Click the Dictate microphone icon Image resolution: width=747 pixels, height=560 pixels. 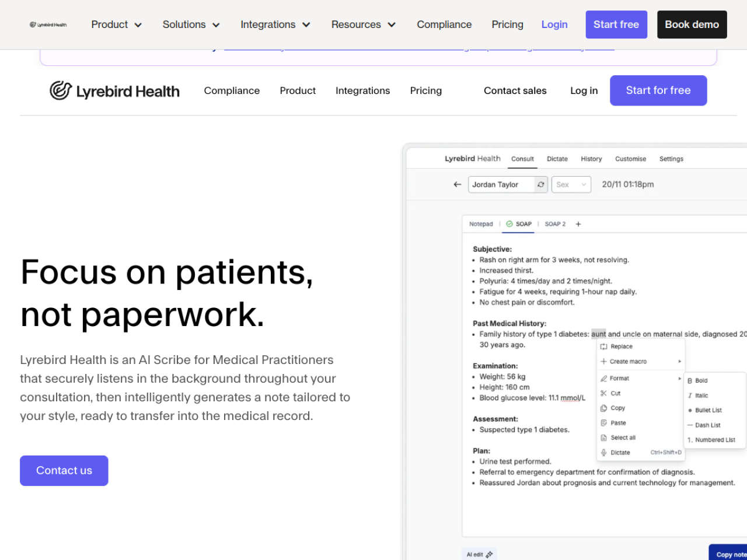pyautogui.click(x=604, y=453)
